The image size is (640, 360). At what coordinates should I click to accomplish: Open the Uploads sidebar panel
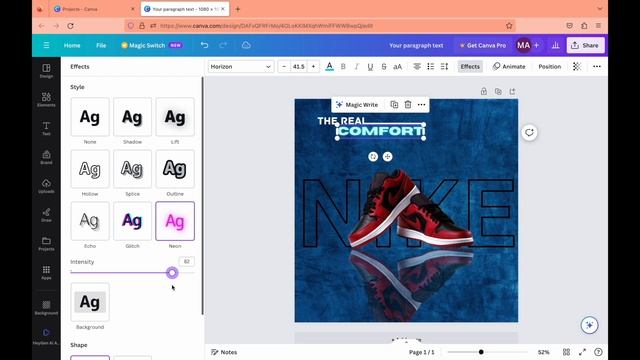click(46, 186)
